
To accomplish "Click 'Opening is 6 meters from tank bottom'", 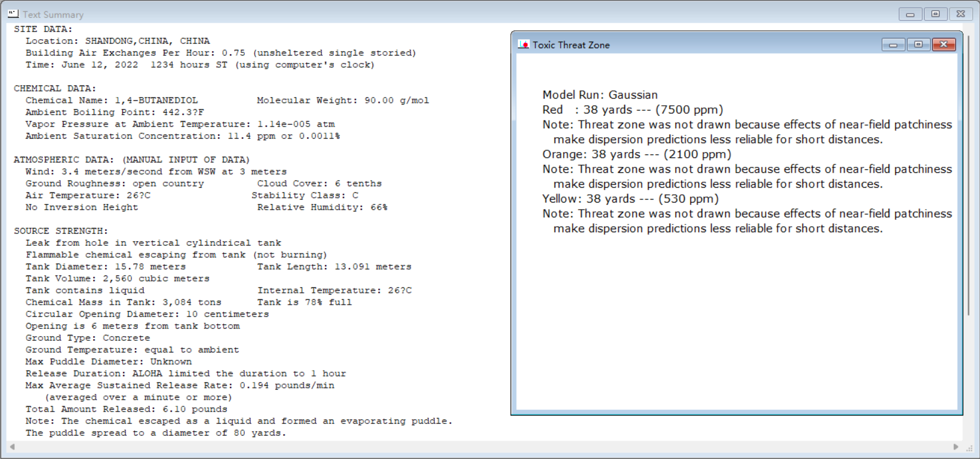I will [x=132, y=326].
